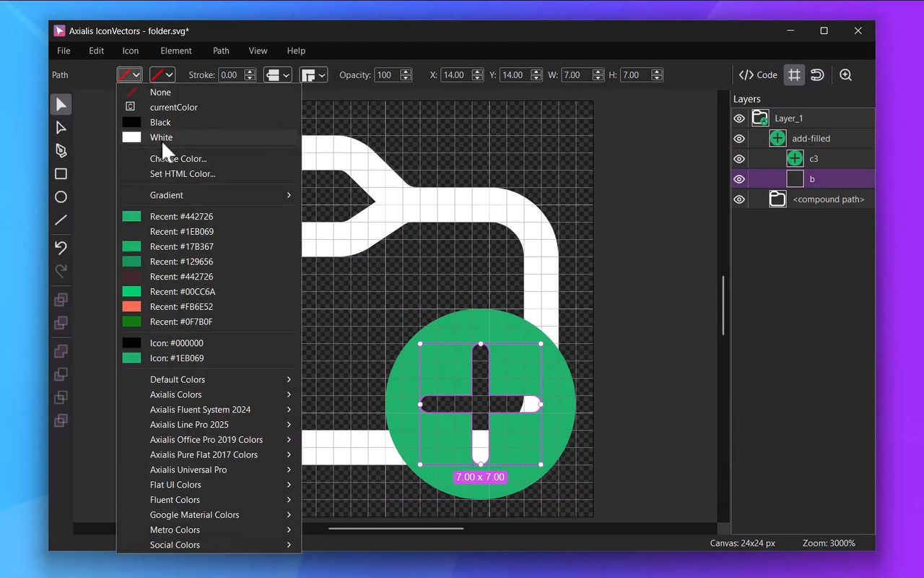
Task: Open the stroke color dropdown
Action: (162, 75)
